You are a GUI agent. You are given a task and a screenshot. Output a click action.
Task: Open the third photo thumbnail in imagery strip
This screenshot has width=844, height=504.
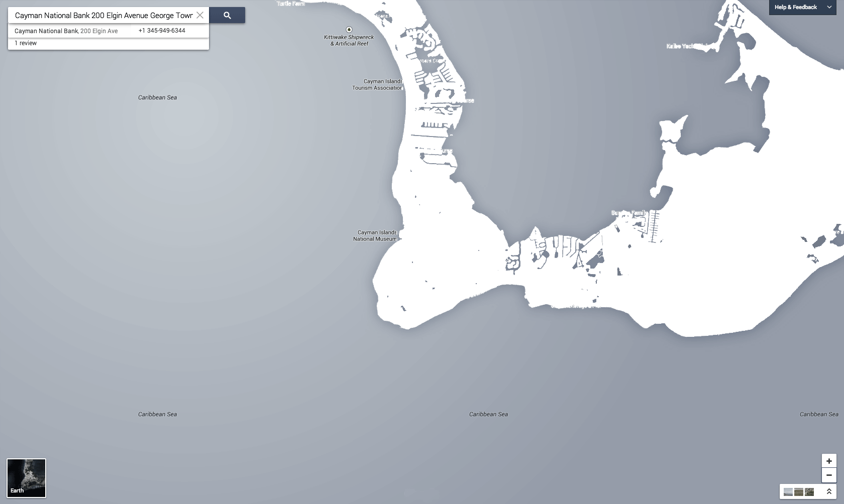(x=809, y=492)
